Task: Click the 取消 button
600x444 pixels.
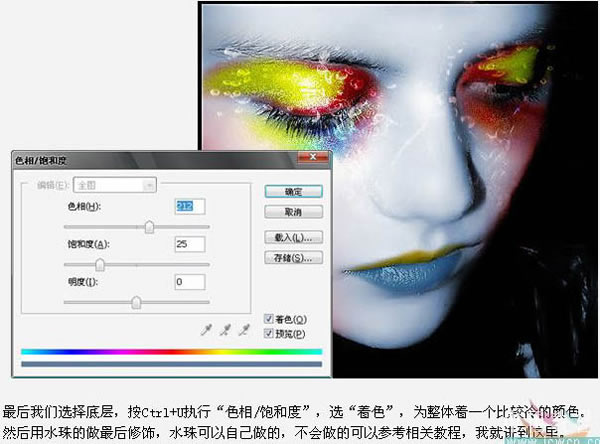Action: coord(293,212)
